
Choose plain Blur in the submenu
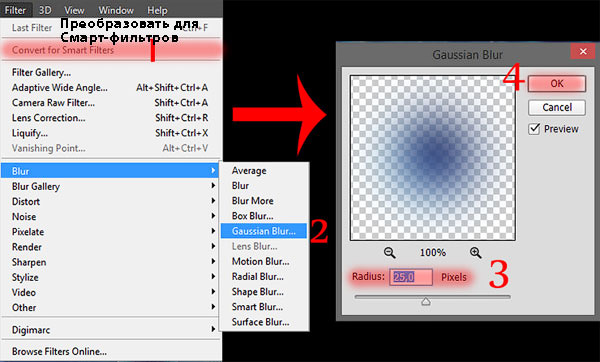[264, 186]
